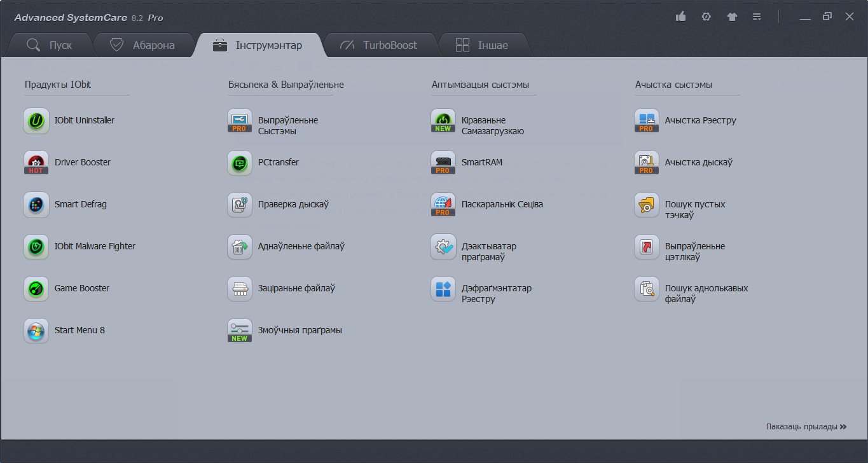Image resolution: width=868 pixels, height=463 pixels.
Task: Click the Паказаць прылады link
Action: tap(806, 427)
